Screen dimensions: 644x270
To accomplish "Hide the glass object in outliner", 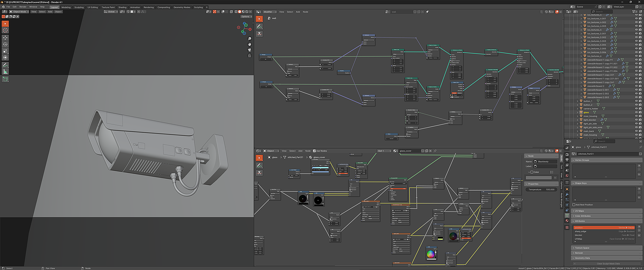I will click(635, 112).
